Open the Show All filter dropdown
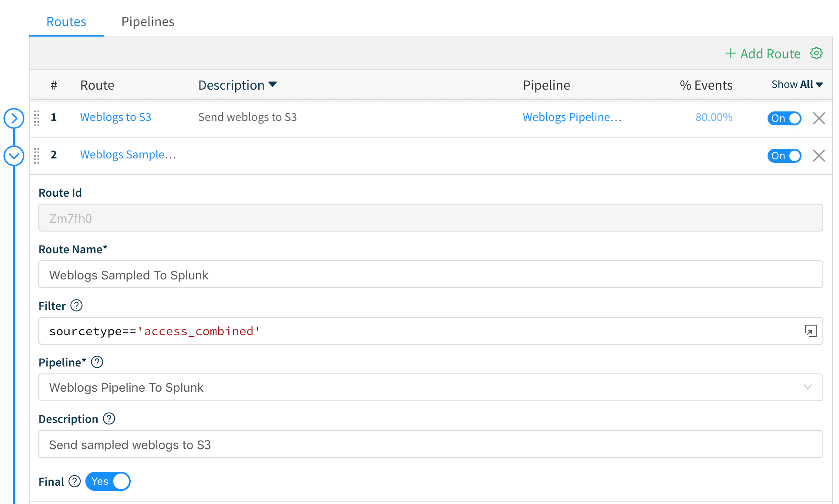839x504 pixels. click(796, 84)
